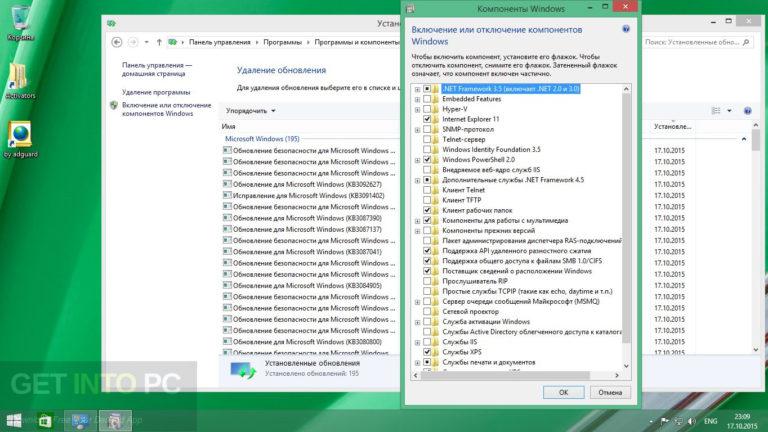Expand the Hyper-V tree node
This screenshot has width=768, height=432.
pos(417,110)
